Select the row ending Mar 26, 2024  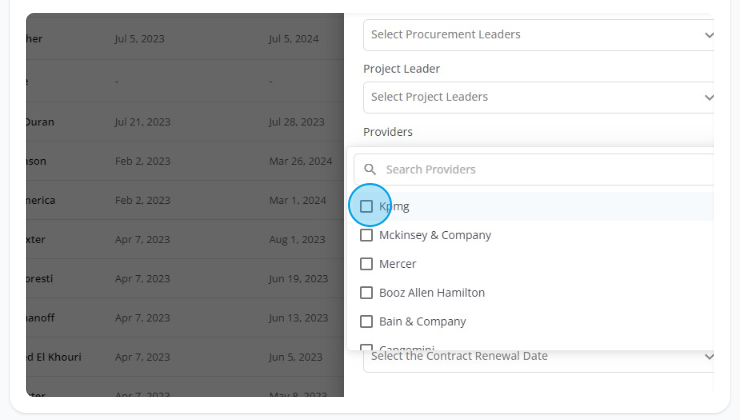click(x=185, y=161)
